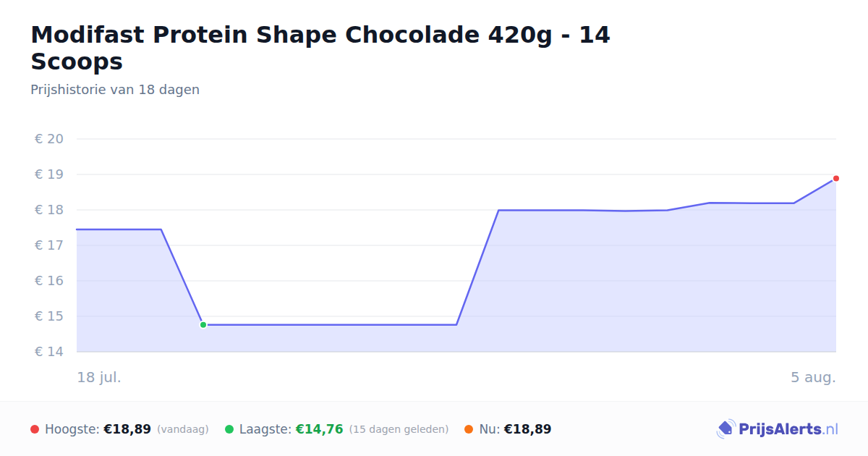Click the € 14 axis label

49,352
